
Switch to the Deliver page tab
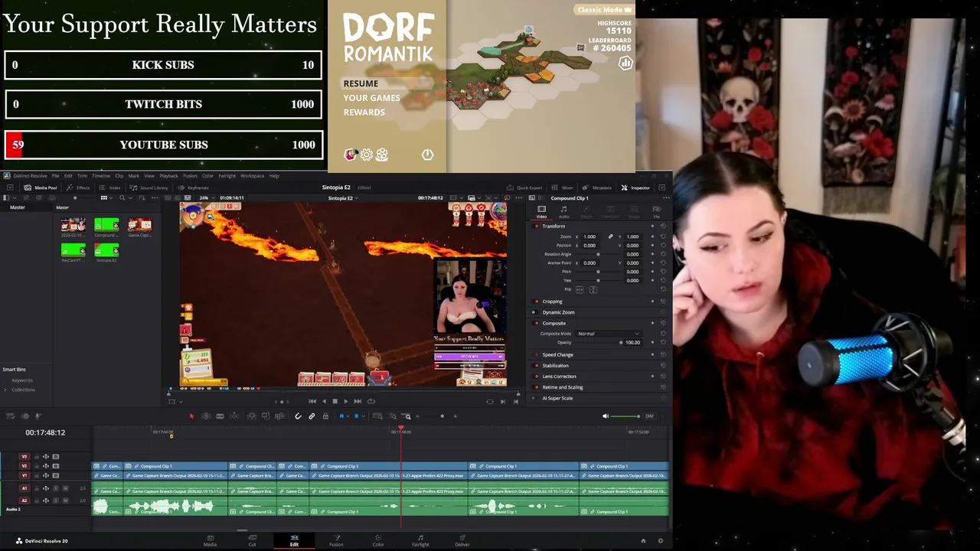462,540
